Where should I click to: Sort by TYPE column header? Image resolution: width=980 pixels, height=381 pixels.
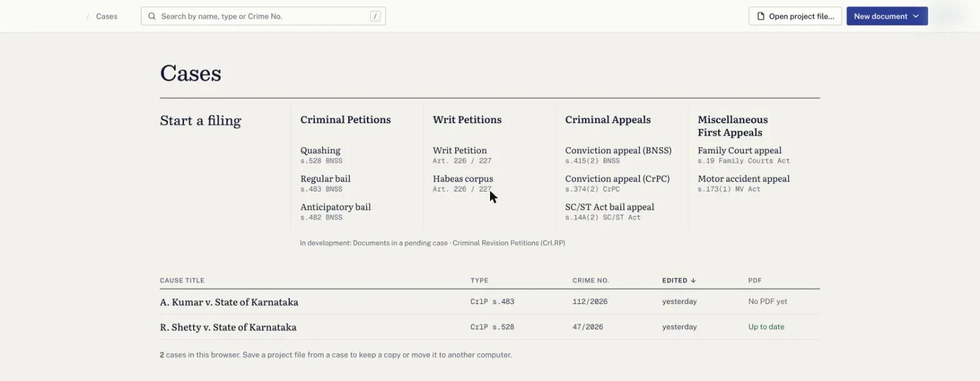coord(479,280)
